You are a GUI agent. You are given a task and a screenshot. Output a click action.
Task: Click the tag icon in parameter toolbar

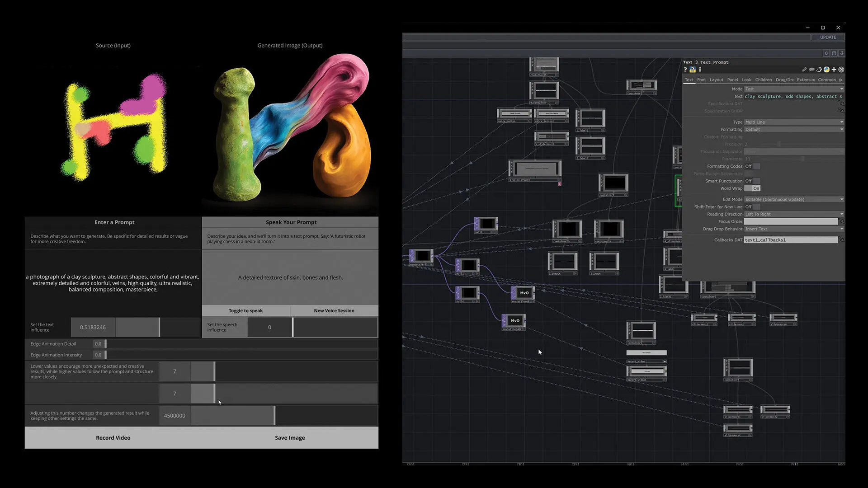(819, 70)
